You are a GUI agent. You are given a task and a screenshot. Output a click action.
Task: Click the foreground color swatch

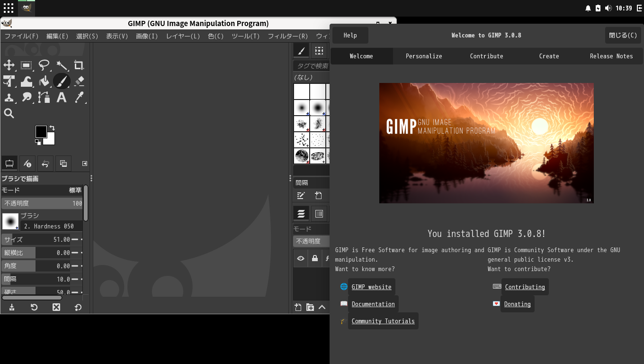click(x=41, y=132)
